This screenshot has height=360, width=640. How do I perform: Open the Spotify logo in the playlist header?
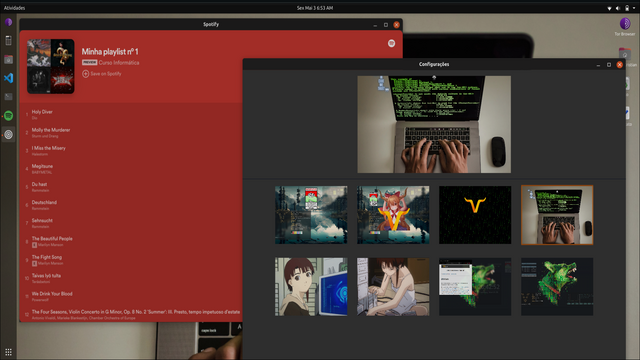click(x=391, y=43)
